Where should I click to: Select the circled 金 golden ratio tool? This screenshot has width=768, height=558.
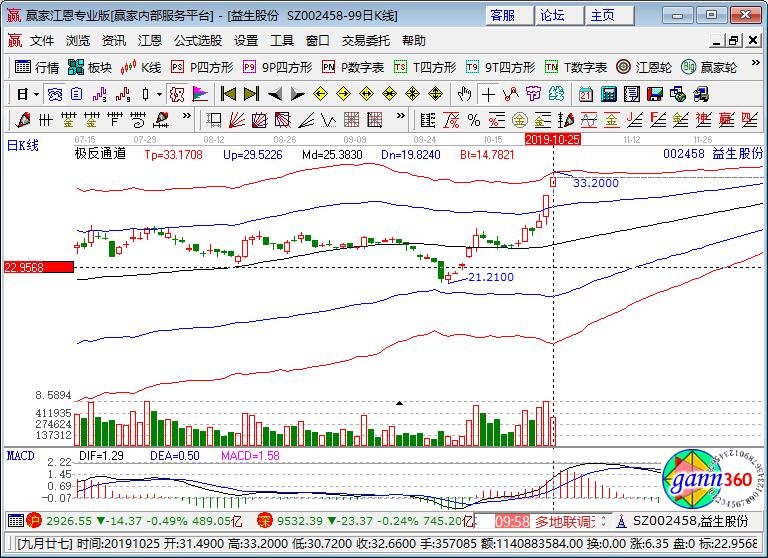(x=519, y=120)
